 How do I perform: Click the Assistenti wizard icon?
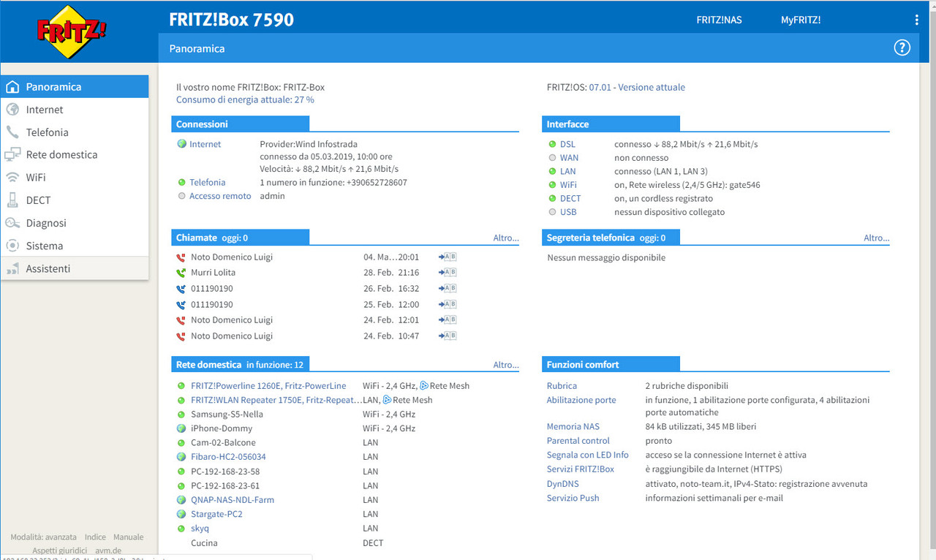point(12,268)
